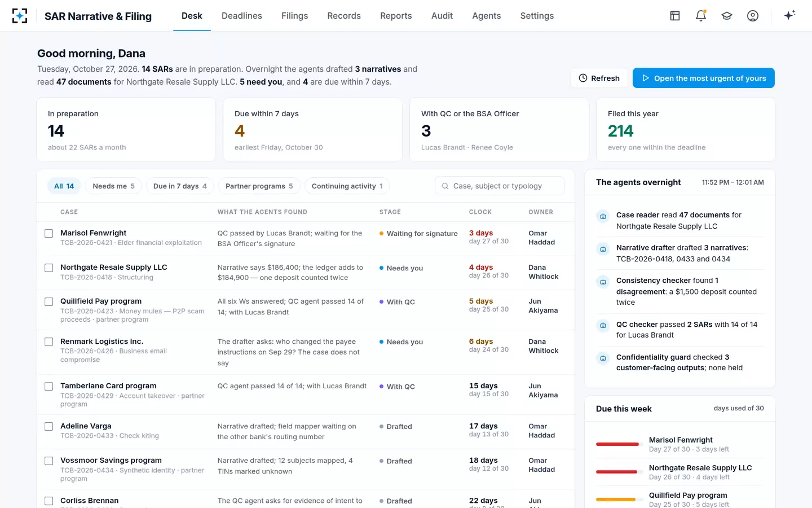Viewport: 812px width, 508px height.
Task: Click the Narrative drafter agent icon
Action: (603, 249)
